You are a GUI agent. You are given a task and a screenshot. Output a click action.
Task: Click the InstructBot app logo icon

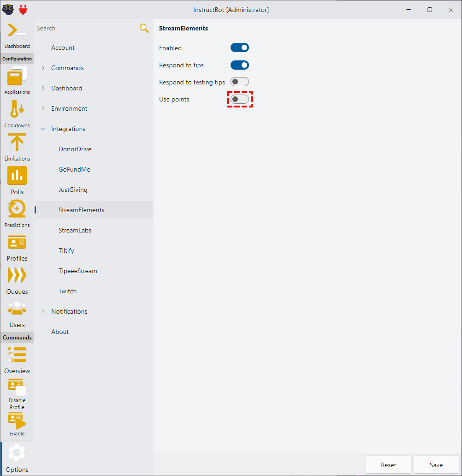click(x=8, y=10)
